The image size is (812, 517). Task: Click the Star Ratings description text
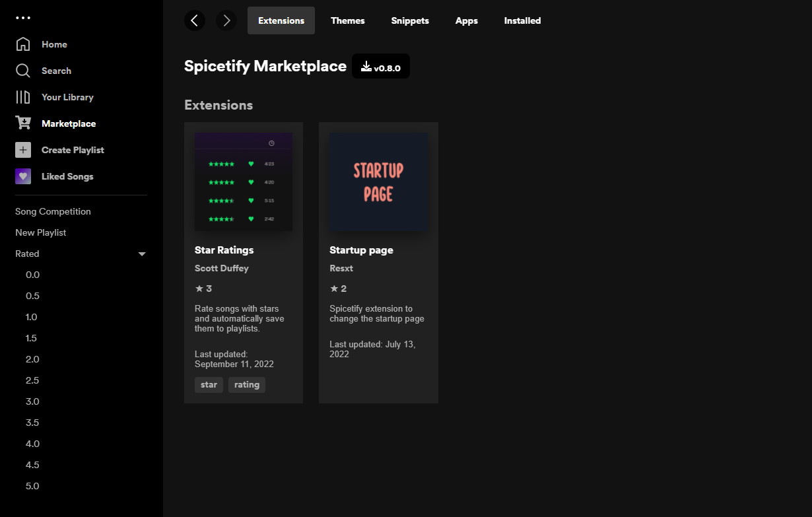tap(240, 318)
